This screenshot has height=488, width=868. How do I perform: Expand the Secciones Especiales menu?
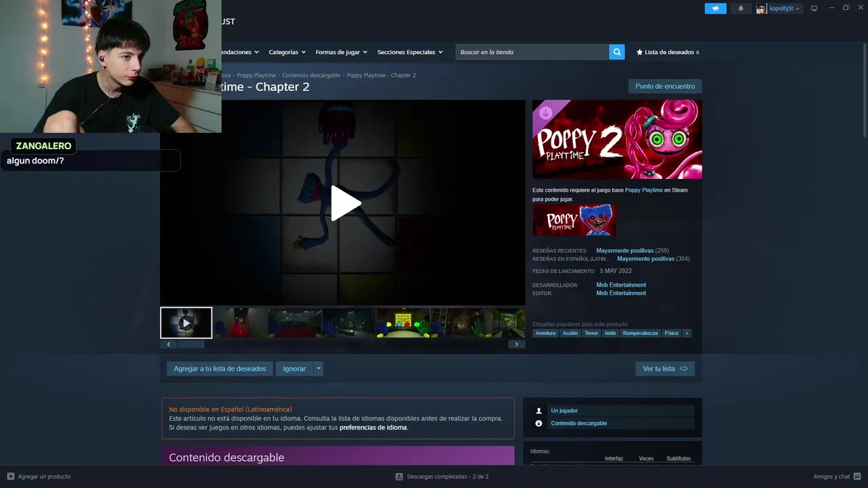point(410,52)
